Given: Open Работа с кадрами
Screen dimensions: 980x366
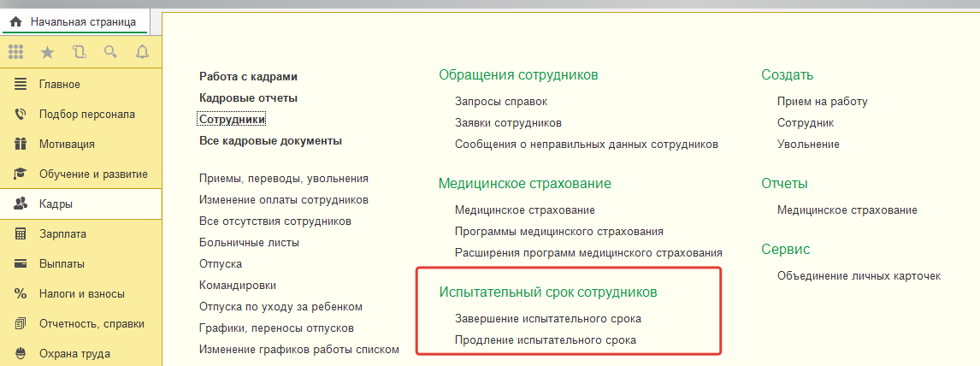Looking at the screenshot, I should click(x=248, y=77).
